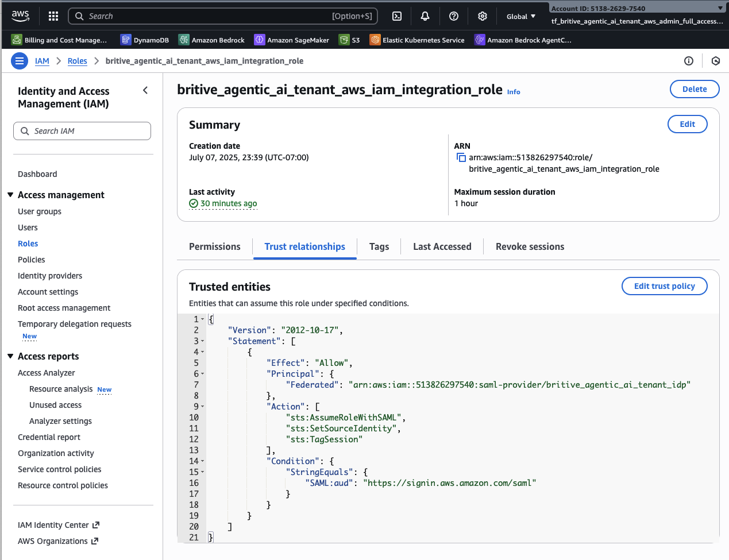Open the settings gear in header
This screenshot has height=560, width=729.
tap(483, 16)
